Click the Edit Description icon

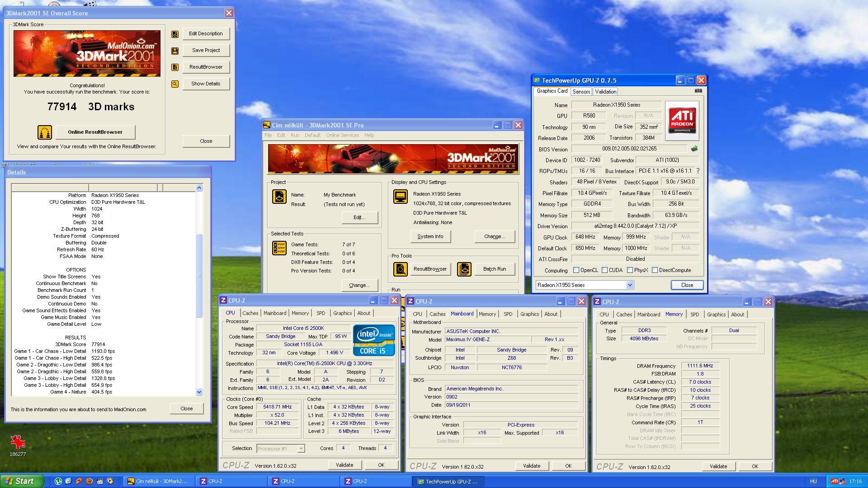[x=175, y=34]
